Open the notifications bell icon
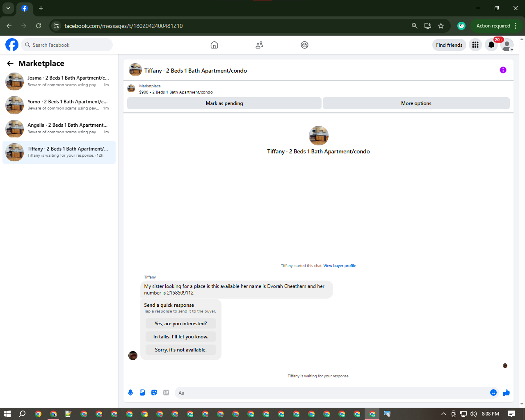 point(491,45)
